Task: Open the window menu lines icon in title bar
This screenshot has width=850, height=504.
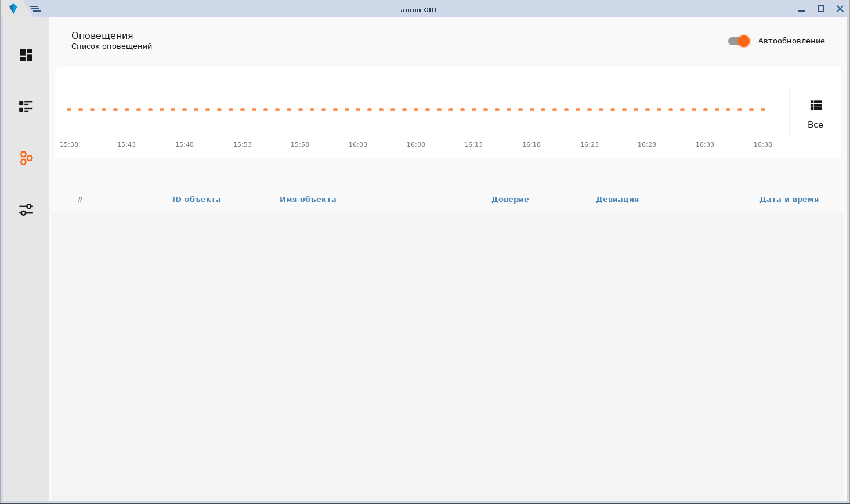Action: coord(35,9)
